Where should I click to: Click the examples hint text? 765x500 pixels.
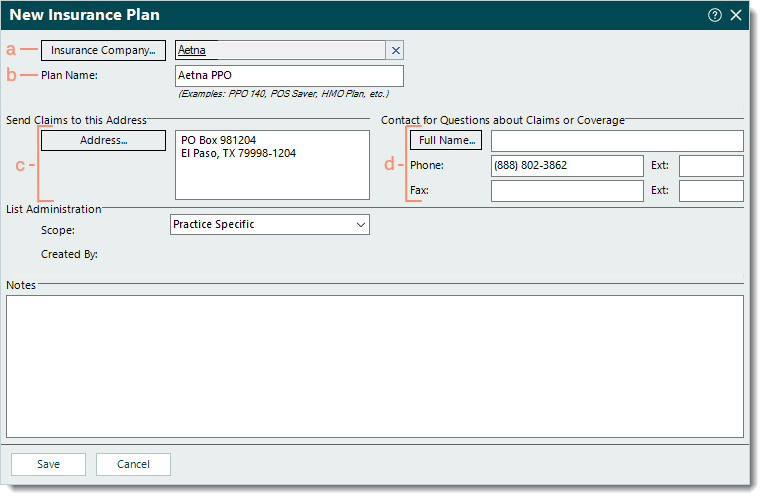[x=283, y=94]
